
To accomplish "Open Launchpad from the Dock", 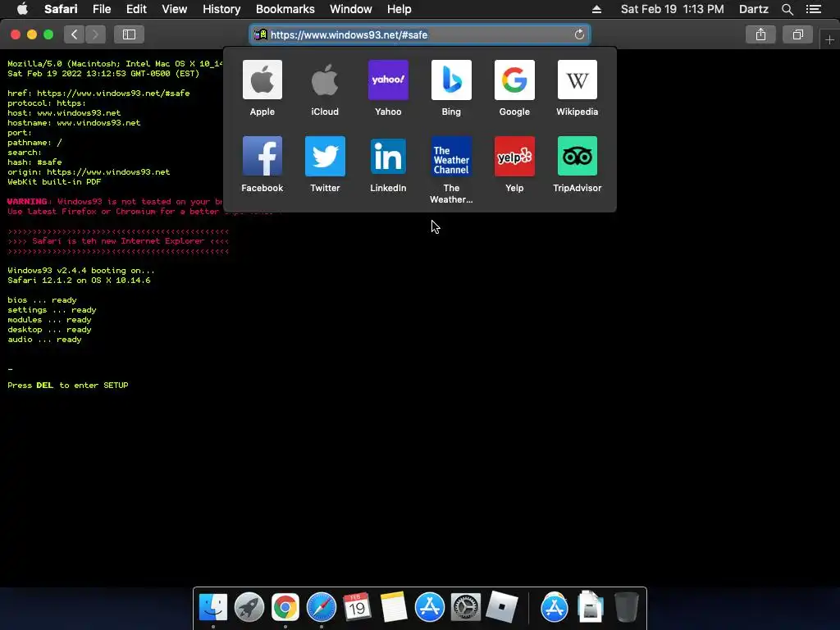I will (249, 607).
